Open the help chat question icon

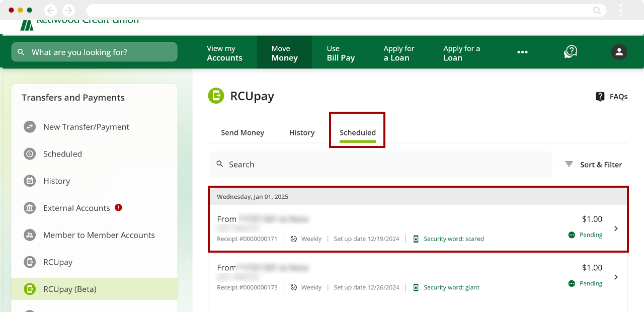point(571,52)
